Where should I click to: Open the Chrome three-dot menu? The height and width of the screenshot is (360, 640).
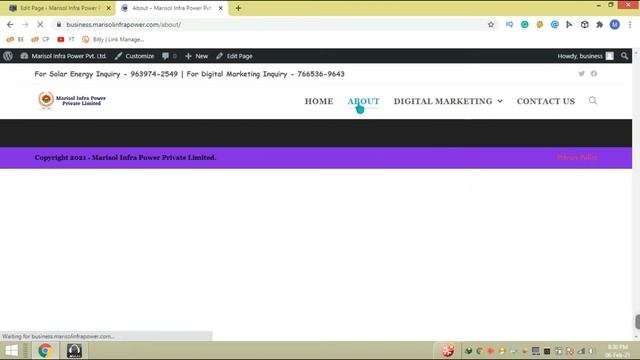[630, 24]
